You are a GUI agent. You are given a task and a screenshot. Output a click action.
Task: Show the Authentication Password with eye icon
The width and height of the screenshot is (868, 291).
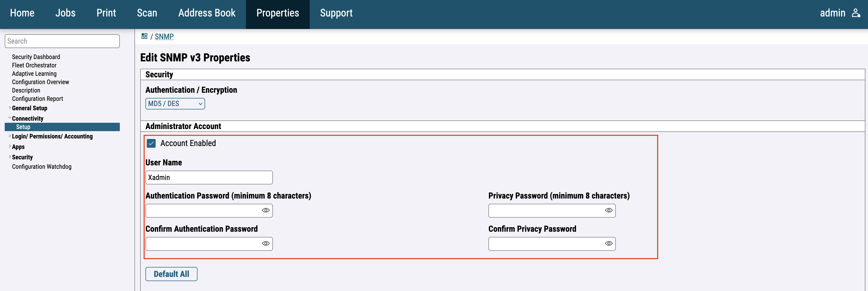pos(266,210)
